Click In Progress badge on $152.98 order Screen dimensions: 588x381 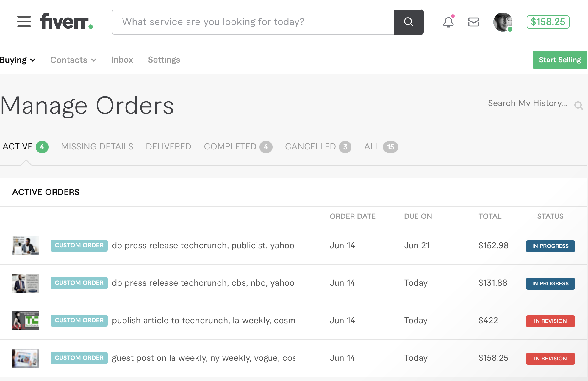pyautogui.click(x=550, y=246)
